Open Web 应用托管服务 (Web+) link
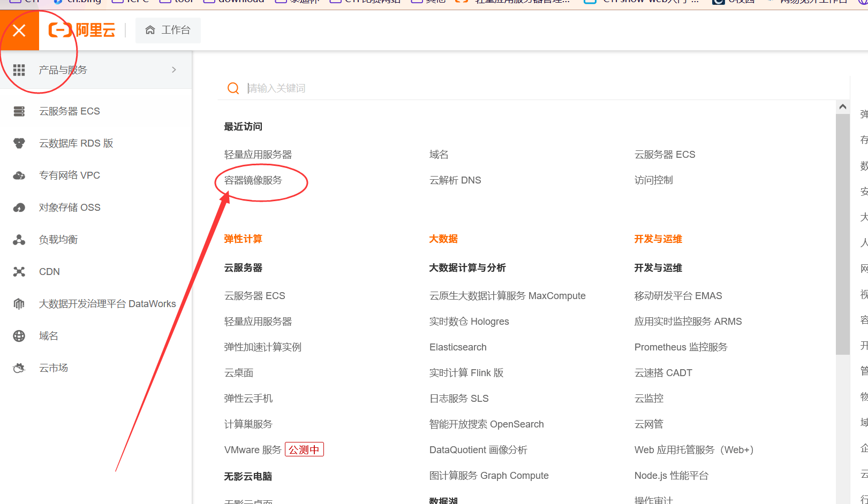The width and height of the screenshot is (868, 504). tap(694, 450)
